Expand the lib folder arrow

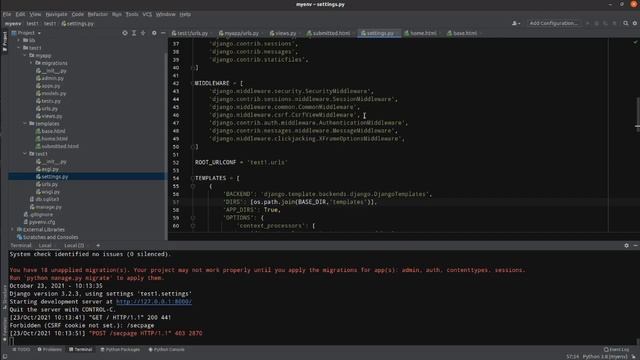19,40
